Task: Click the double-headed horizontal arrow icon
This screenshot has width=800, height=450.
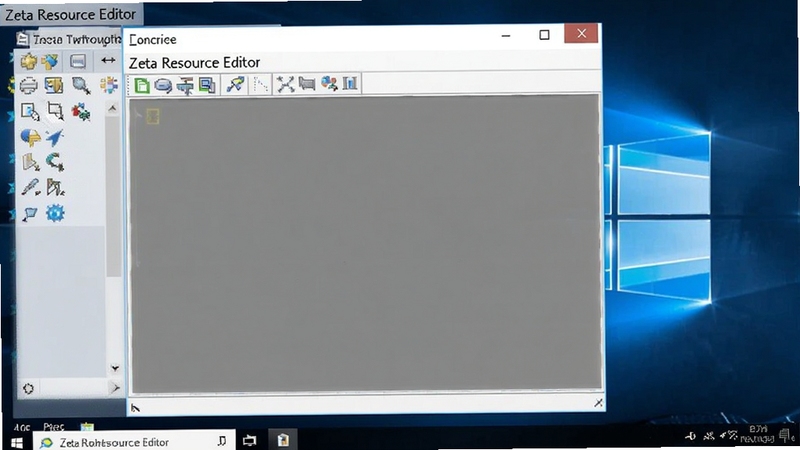Action: (108, 60)
